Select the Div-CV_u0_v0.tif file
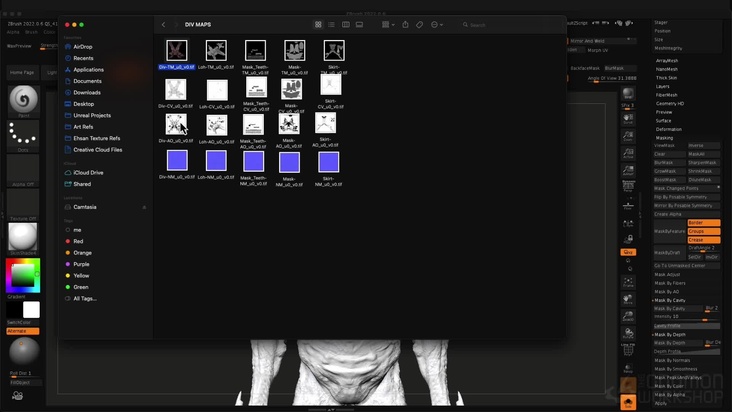This screenshot has width=732, height=412. (176, 90)
